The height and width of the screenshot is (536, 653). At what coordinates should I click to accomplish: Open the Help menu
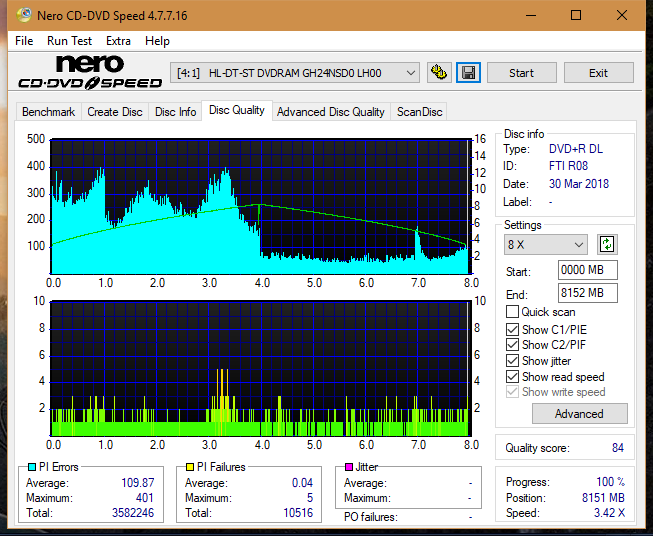coord(157,41)
